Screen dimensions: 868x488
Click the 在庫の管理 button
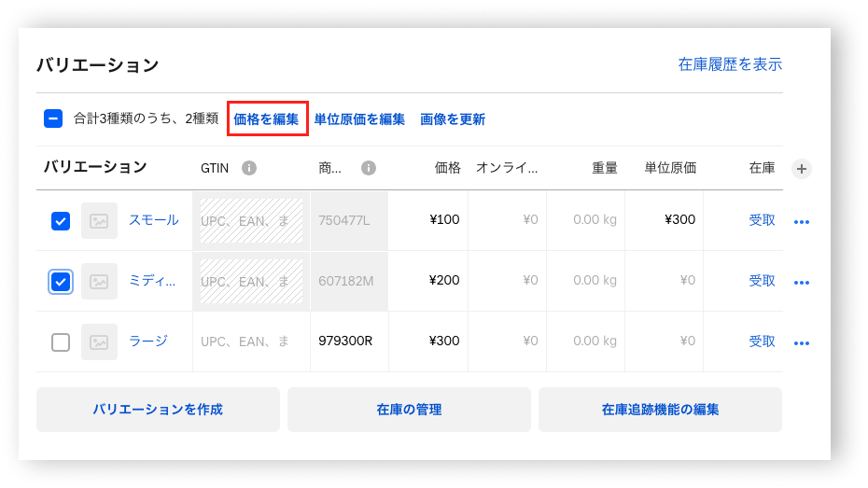point(409,410)
